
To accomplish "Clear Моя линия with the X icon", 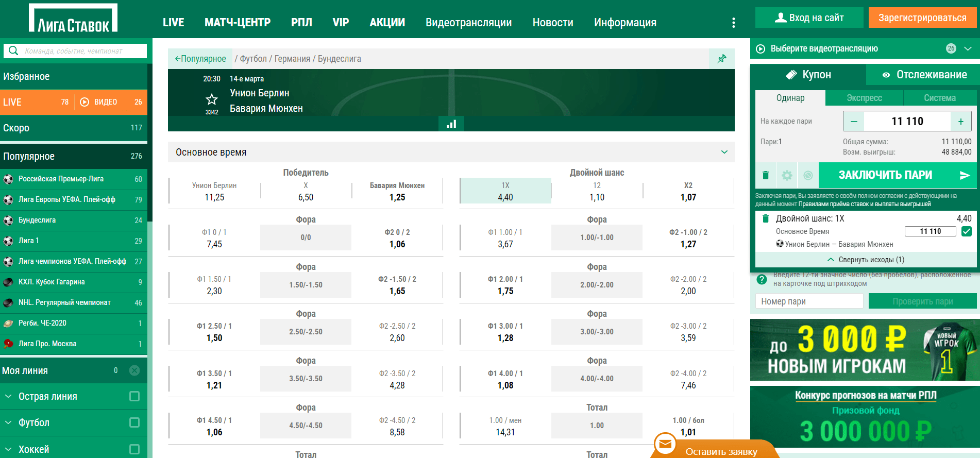I will [x=134, y=370].
